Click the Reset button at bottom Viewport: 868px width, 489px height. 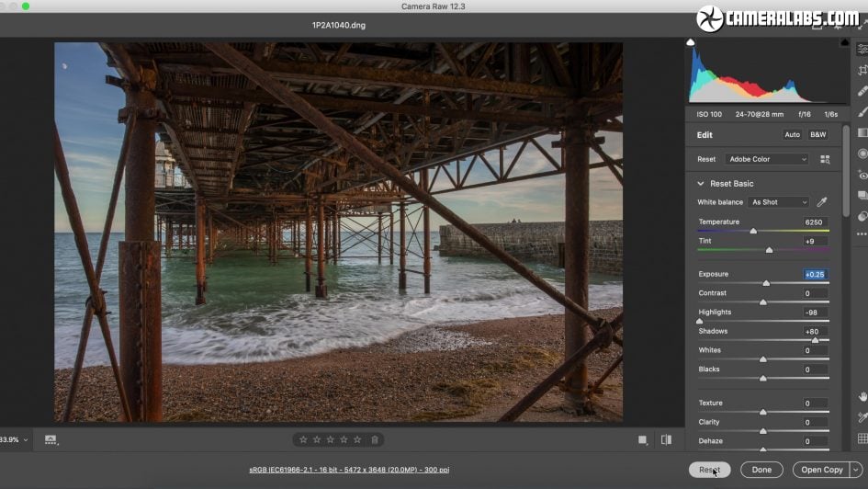click(x=710, y=470)
